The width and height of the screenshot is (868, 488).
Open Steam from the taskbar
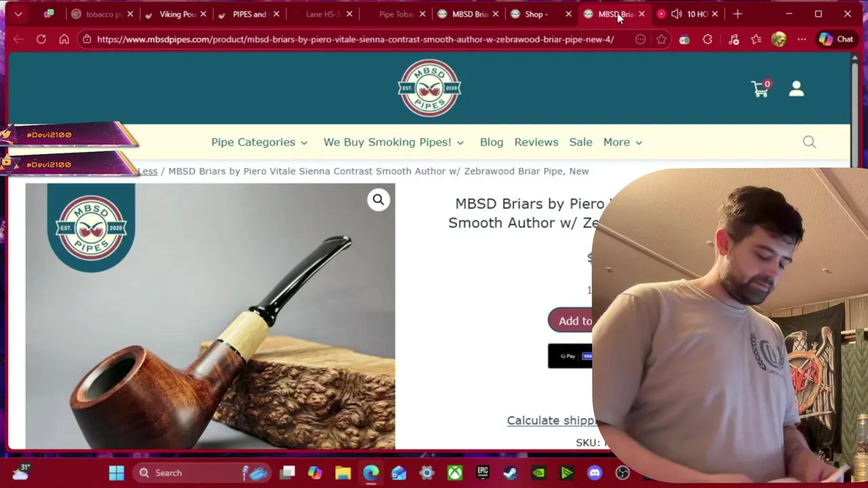[510, 472]
